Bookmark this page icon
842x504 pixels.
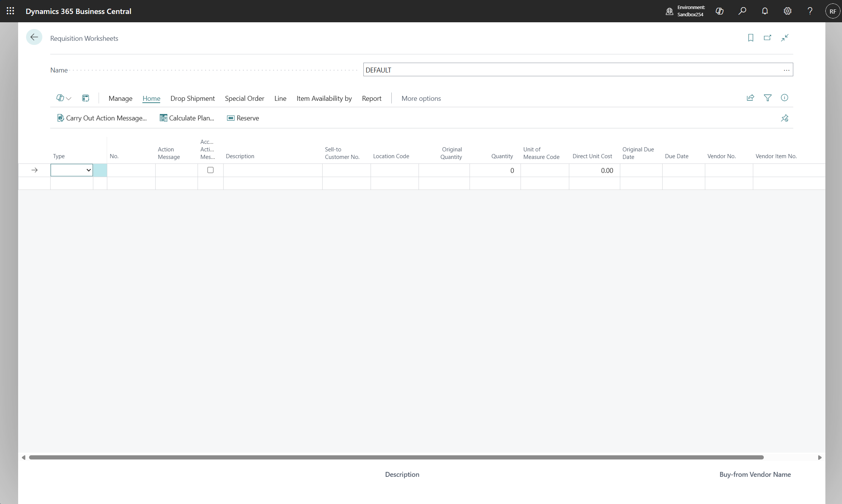[x=751, y=38]
